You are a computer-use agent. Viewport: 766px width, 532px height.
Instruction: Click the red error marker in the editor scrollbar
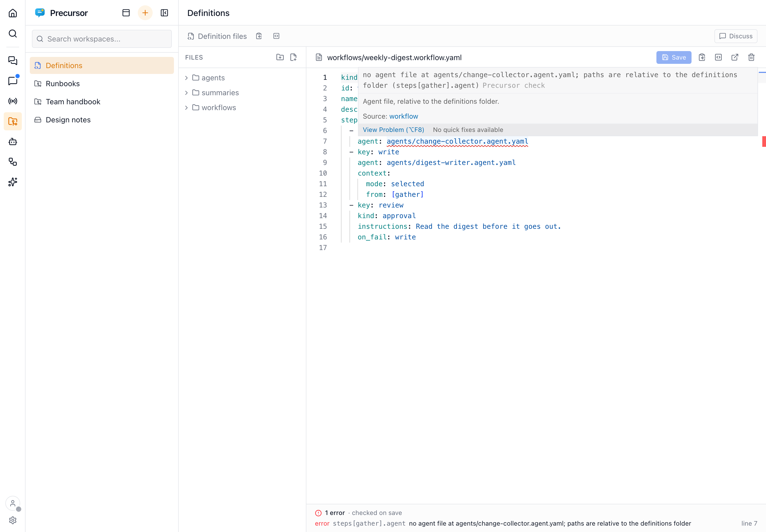pyautogui.click(x=764, y=141)
